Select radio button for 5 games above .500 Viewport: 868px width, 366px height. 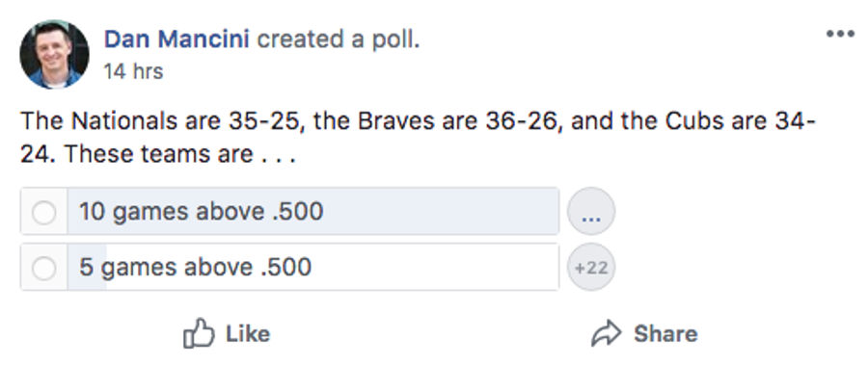pos(43,268)
